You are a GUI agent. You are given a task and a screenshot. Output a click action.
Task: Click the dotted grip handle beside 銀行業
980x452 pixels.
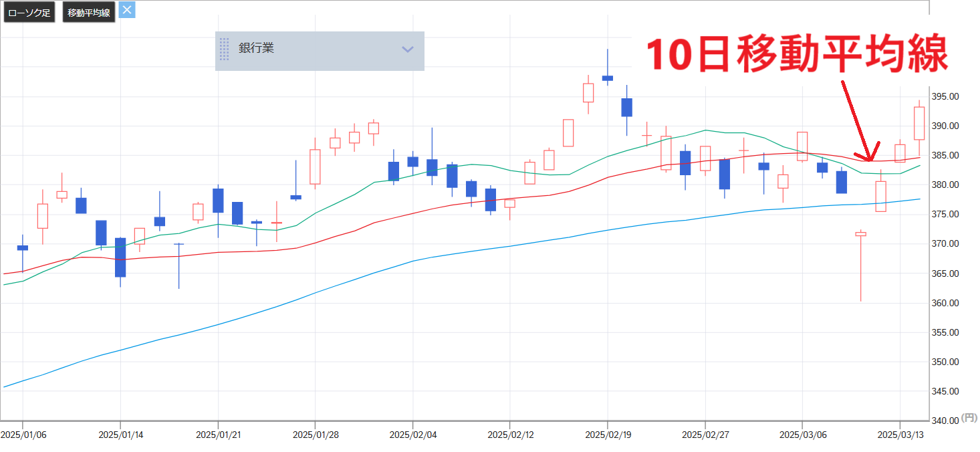[224, 49]
